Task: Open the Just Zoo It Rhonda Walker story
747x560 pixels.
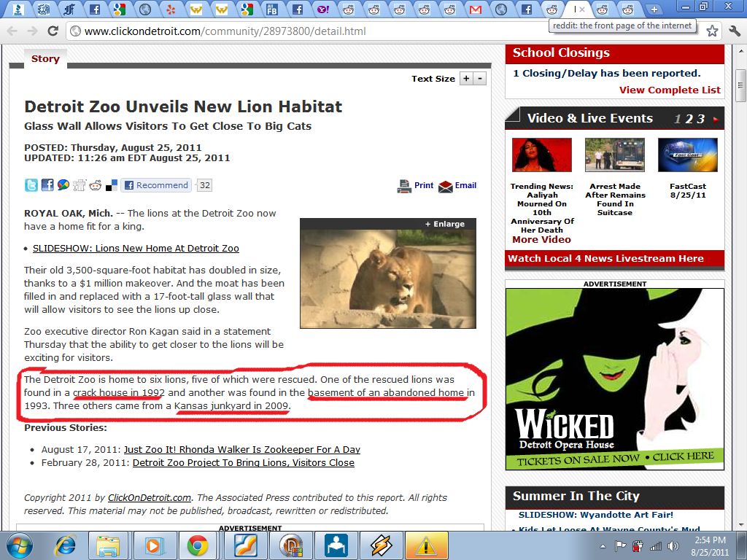Action: coord(242,449)
